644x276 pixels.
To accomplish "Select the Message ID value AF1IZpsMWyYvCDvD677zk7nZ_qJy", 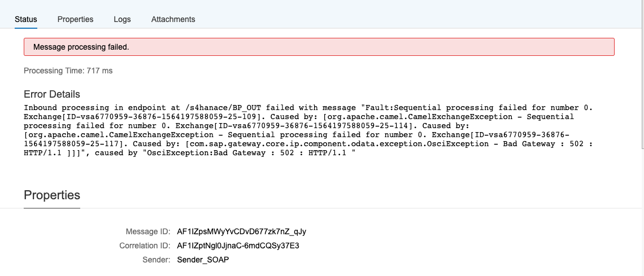I will (242, 232).
